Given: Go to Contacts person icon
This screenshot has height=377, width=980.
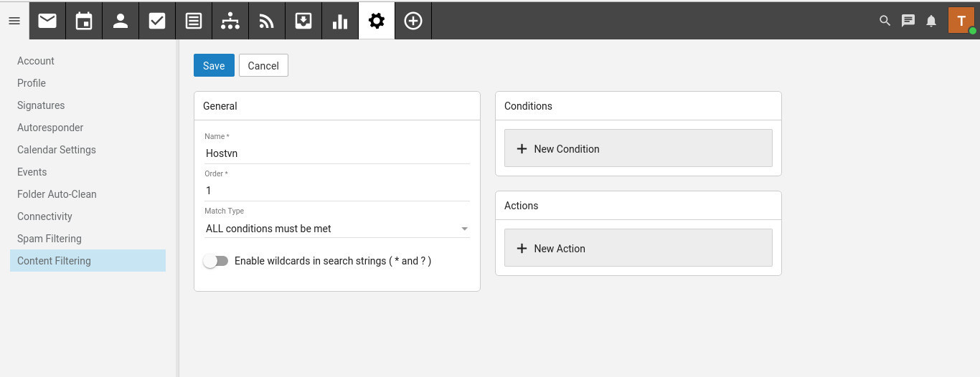Looking at the screenshot, I should point(121,21).
